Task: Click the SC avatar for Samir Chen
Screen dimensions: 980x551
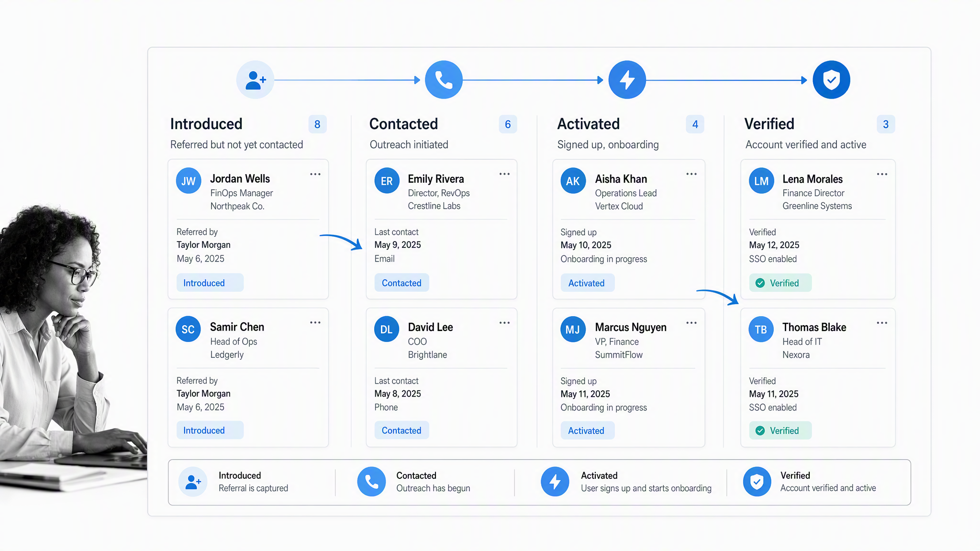Action: (x=188, y=329)
